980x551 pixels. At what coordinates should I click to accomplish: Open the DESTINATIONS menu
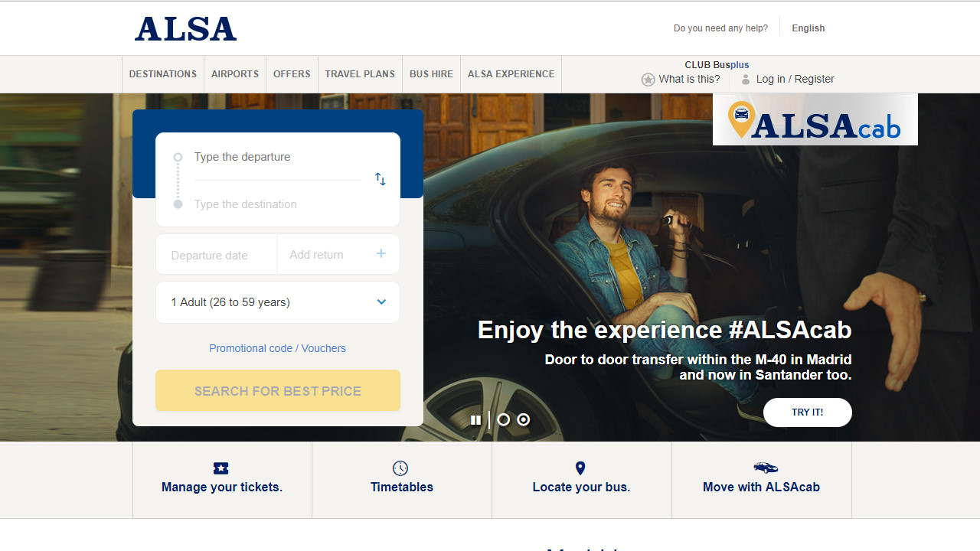point(163,74)
